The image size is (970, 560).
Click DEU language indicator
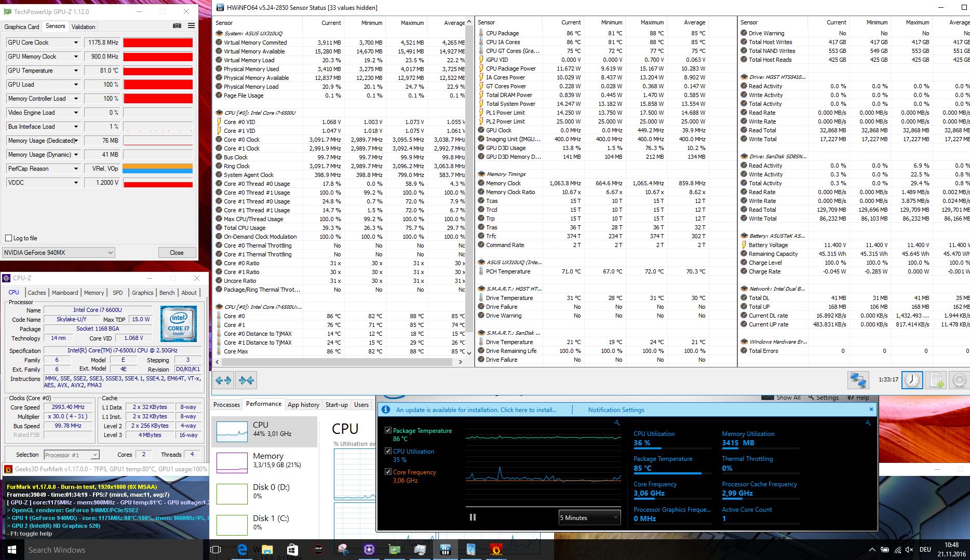pyautogui.click(x=925, y=550)
